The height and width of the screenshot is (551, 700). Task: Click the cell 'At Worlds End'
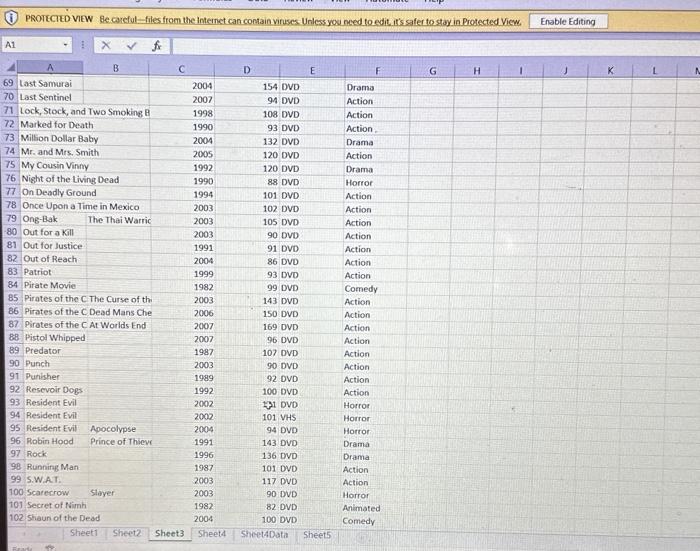(120, 325)
